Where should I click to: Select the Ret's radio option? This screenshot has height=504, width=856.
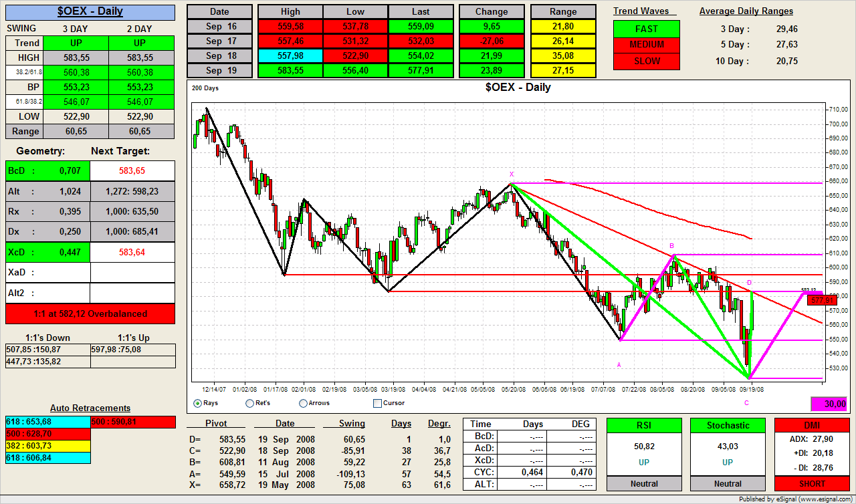[x=250, y=403]
